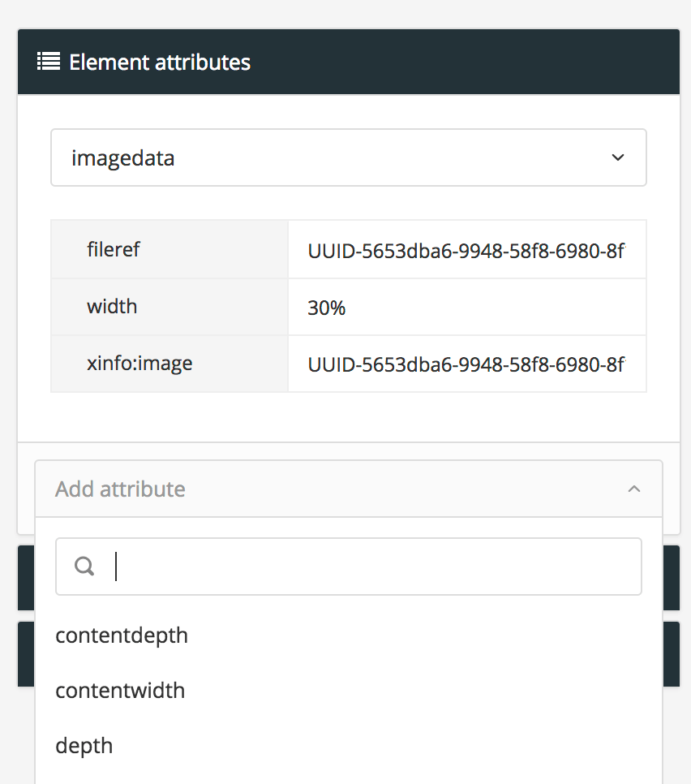Click the Element attributes panel title

pyautogui.click(x=160, y=62)
